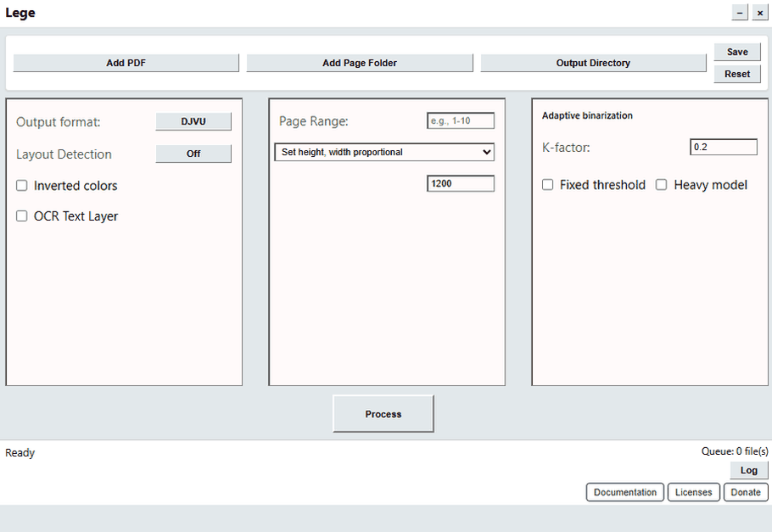The image size is (772, 532).
Task: Open the Output Directory chooser
Action: pyautogui.click(x=593, y=63)
